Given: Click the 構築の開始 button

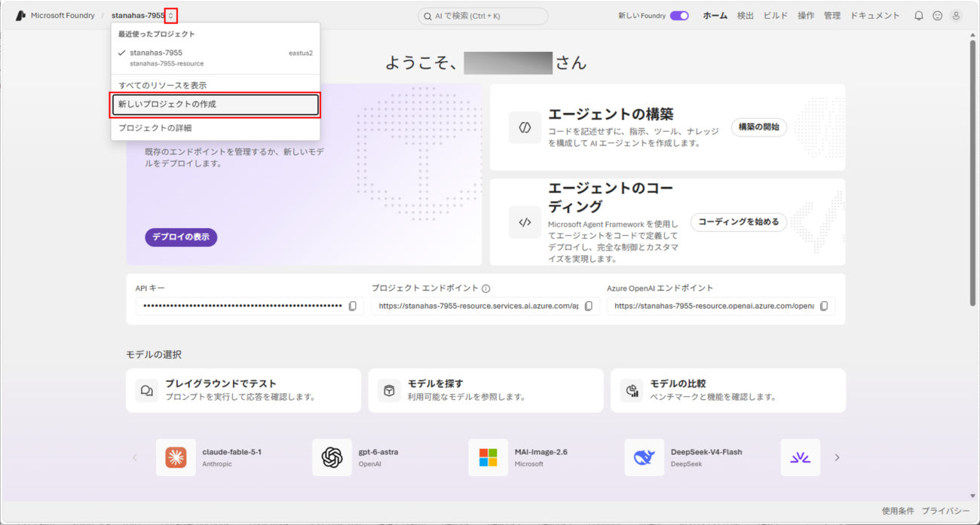Looking at the screenshot, I should (758, 127).
